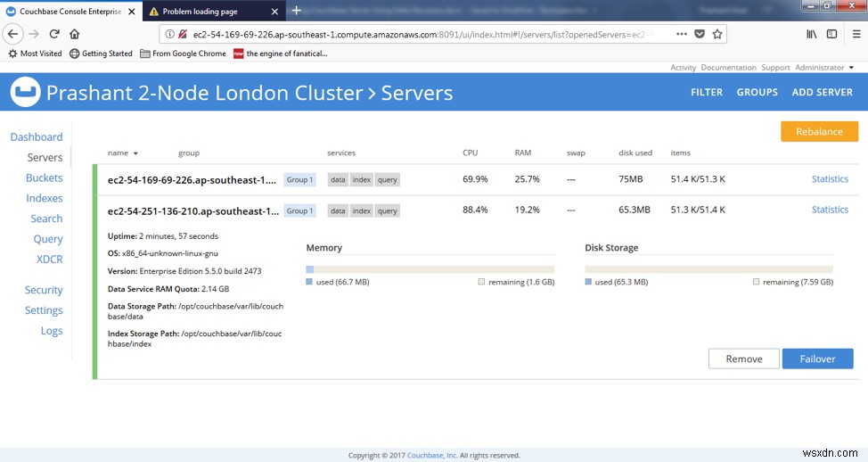The width and height of the screenshot is (868, 462).
Task: Click the browser Forward arrow button
Action: click(34, 34)
